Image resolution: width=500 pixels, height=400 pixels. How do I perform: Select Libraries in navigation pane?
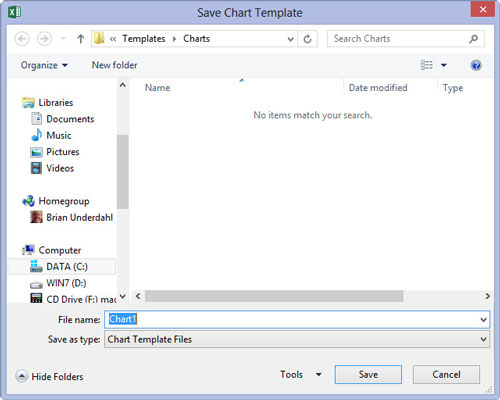[48, 103]
